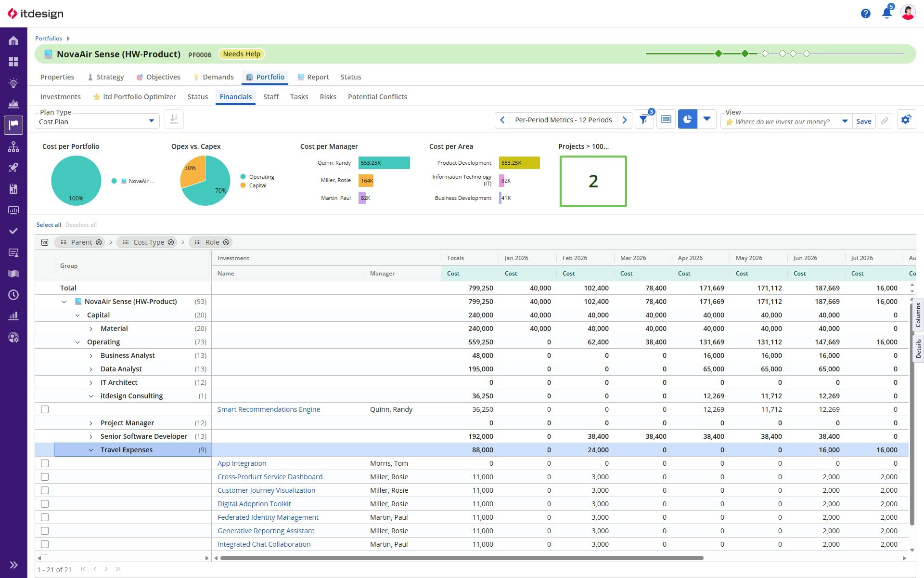Click the Operating legend color dot

coord(243,177)
